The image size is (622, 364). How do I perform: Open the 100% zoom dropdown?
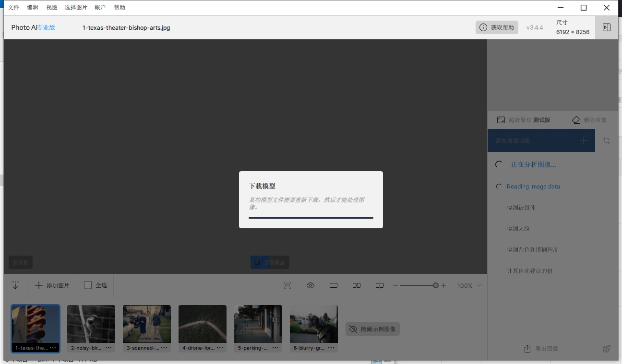[469, 285]
